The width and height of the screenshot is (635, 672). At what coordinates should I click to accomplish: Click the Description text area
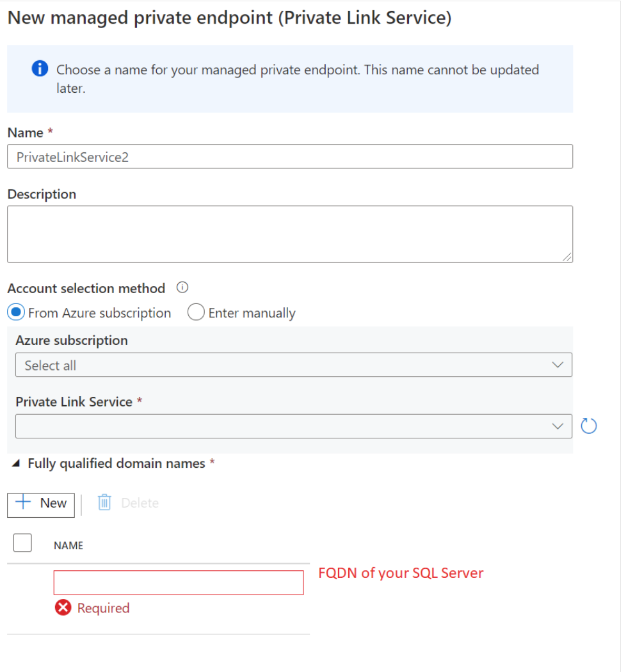tap(290, 234)
